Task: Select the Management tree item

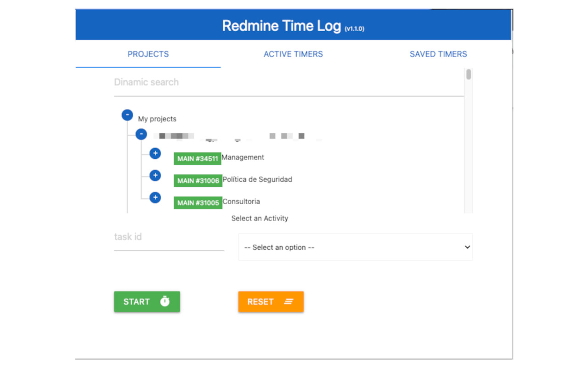Action: (x=243, y=157)
